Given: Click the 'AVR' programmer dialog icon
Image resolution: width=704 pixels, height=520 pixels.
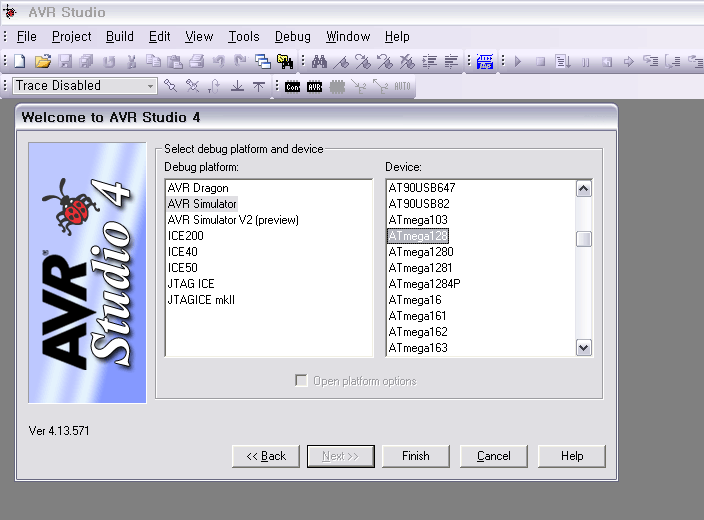Looking at the screenshot, I should [x=315, y=86].
